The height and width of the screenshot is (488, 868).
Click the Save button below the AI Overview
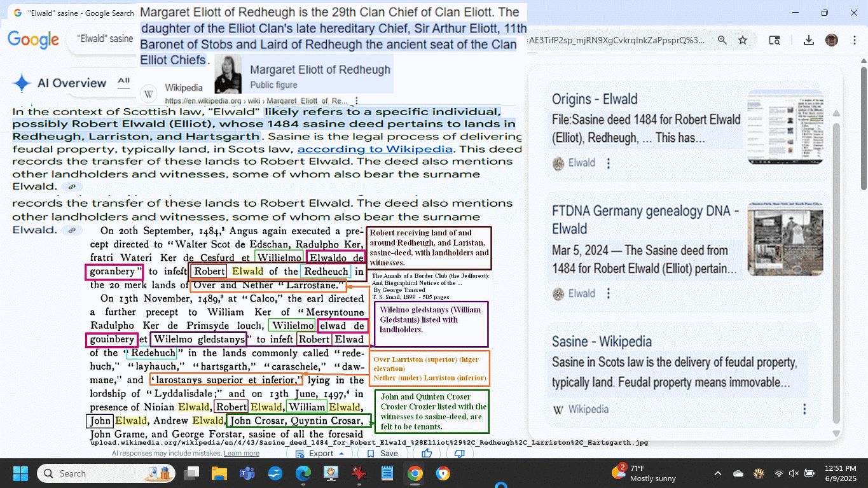point(382,454)
